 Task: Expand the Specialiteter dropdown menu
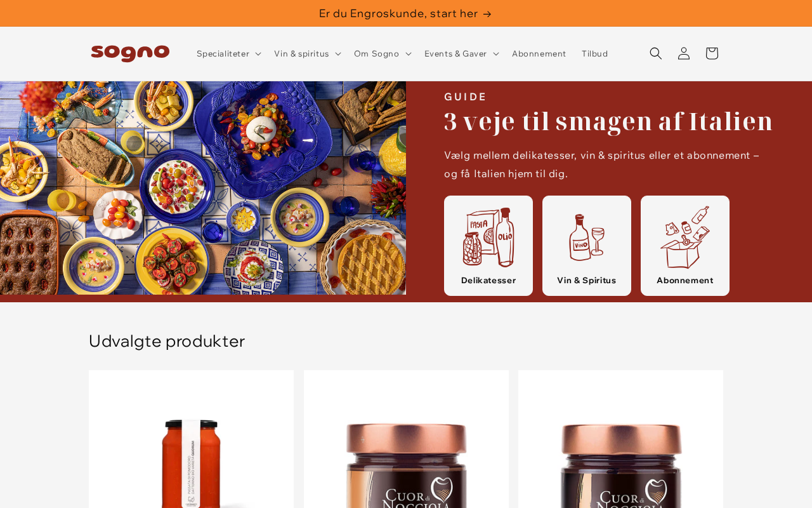[229, 53]
